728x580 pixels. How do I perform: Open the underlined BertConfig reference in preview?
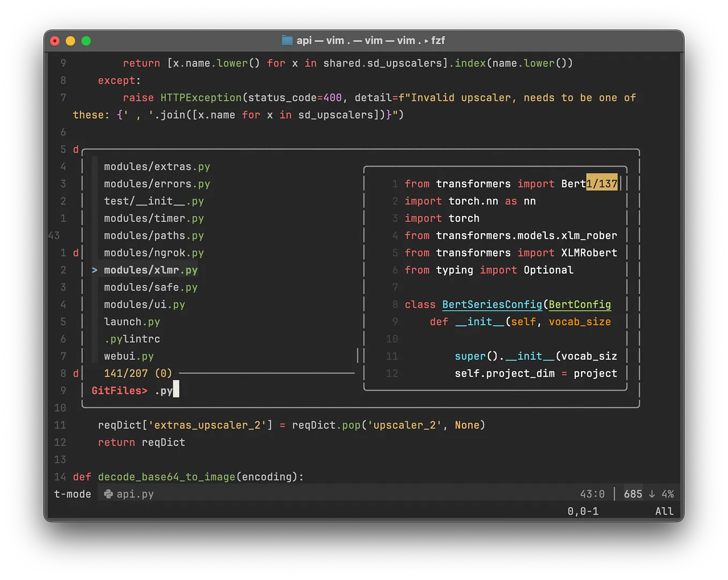click(x=579, y=304)
